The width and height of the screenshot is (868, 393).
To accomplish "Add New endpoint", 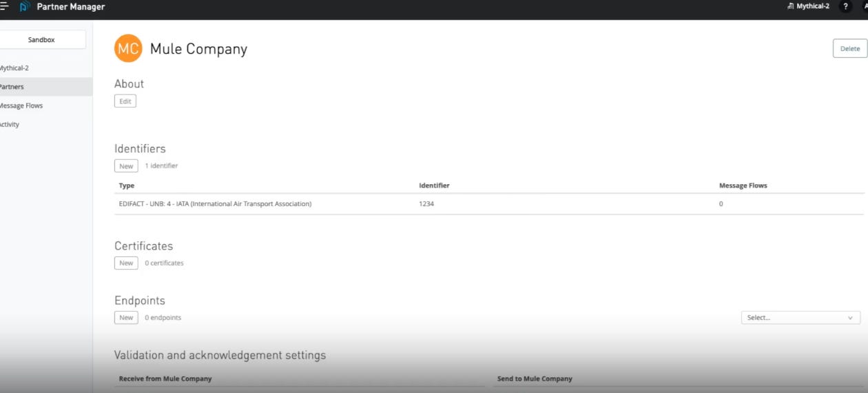I will coord(126,317).
